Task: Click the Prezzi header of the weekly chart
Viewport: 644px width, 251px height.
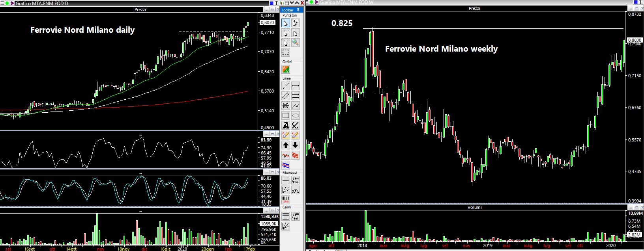Action: click(474, 8)
